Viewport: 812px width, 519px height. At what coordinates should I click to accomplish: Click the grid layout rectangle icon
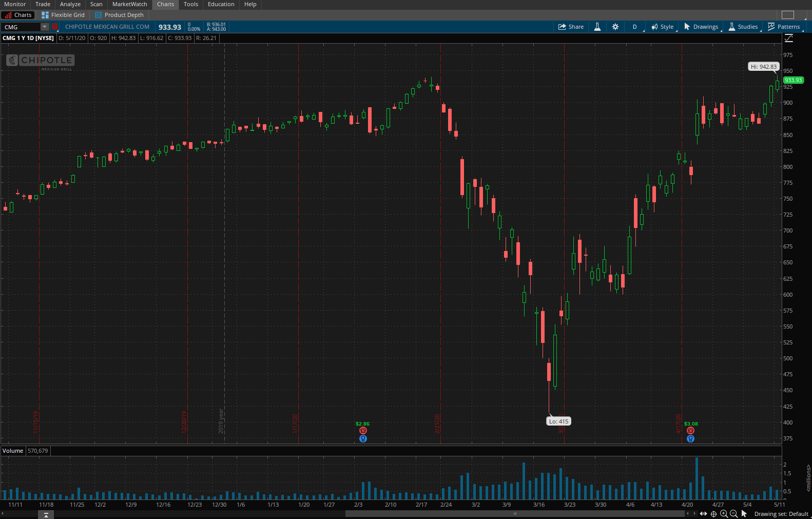[788, 15]
